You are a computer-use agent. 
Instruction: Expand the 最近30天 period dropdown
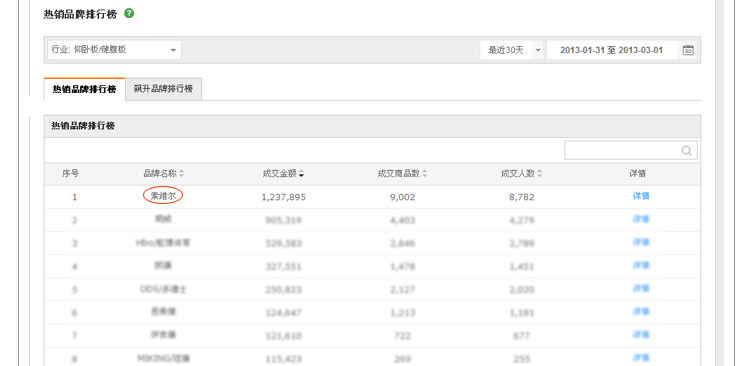click(512, 50)
